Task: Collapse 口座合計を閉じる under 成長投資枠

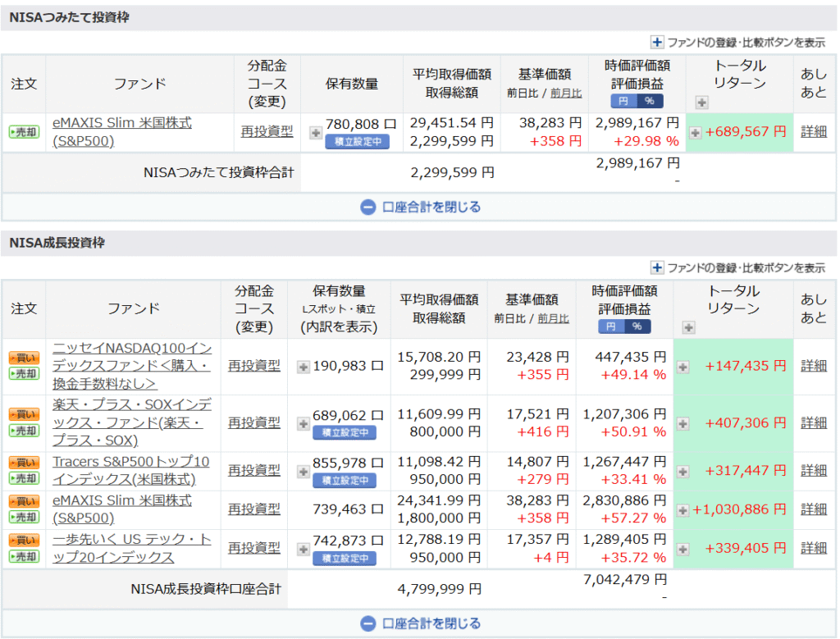Action: click(420, 623)
